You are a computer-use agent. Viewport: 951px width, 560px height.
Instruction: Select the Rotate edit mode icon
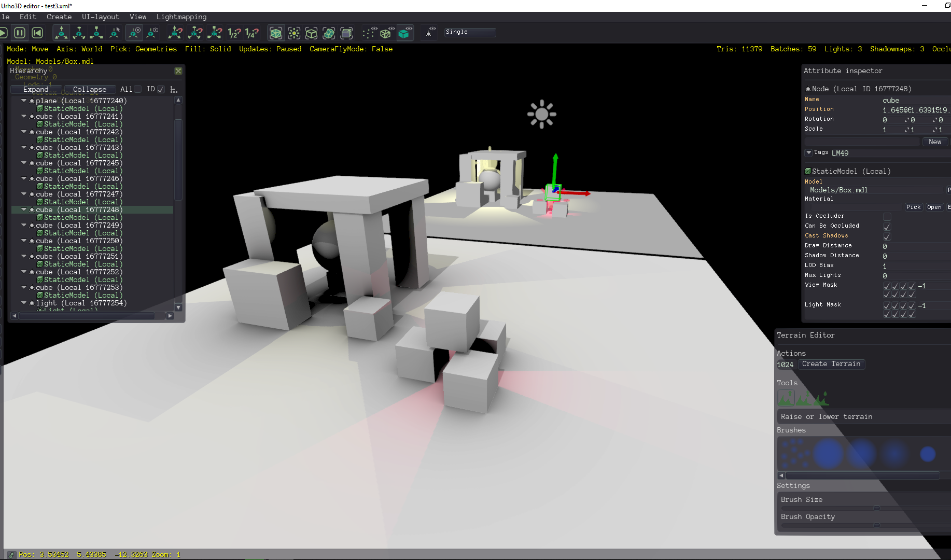(x=79, y=33)
